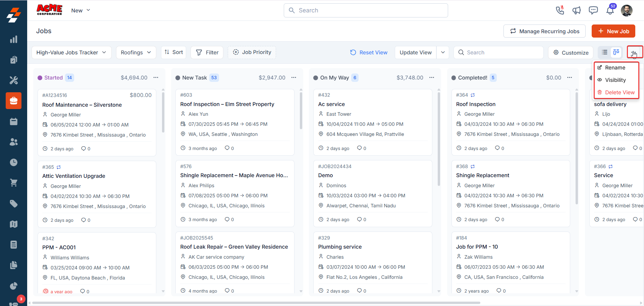The image size is (644, 306).
Task: Open the Jobs briefcase icon in sidebar
Action: pyautogui.click(x=14, y=101)
